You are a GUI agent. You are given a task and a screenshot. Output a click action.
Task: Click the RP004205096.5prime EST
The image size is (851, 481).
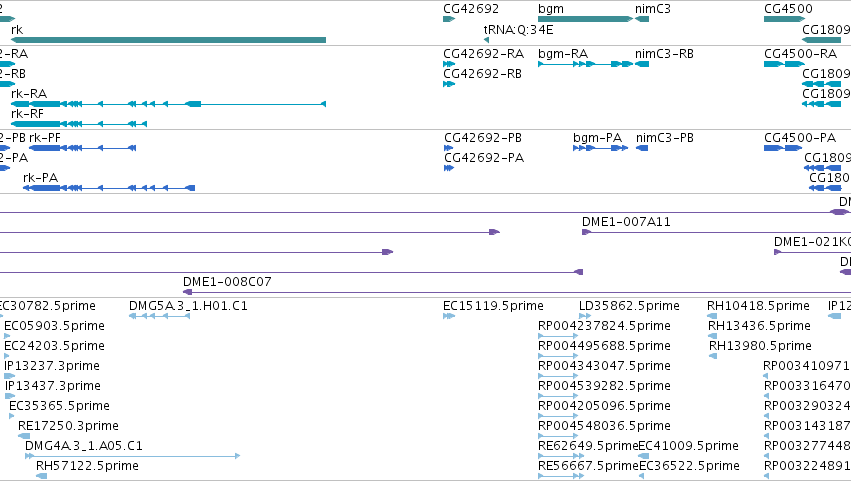point(558,416)
